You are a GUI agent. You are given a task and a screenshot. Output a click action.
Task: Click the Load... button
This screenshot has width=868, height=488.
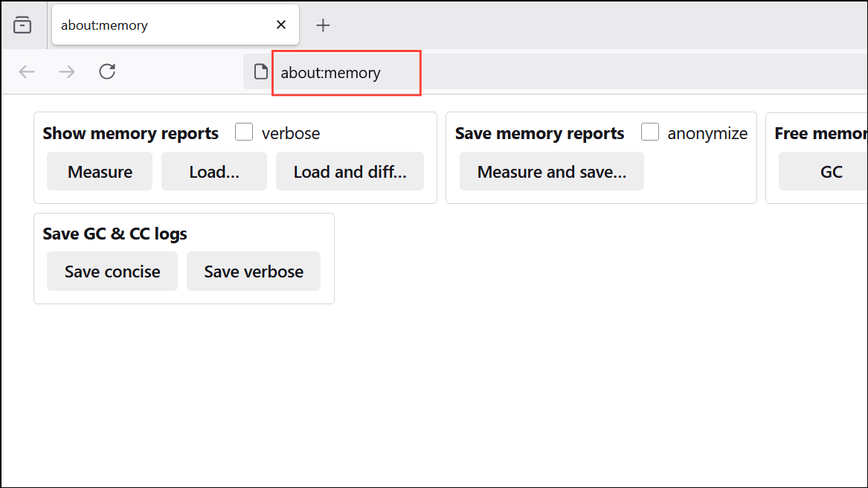click(x=213, y=171)
